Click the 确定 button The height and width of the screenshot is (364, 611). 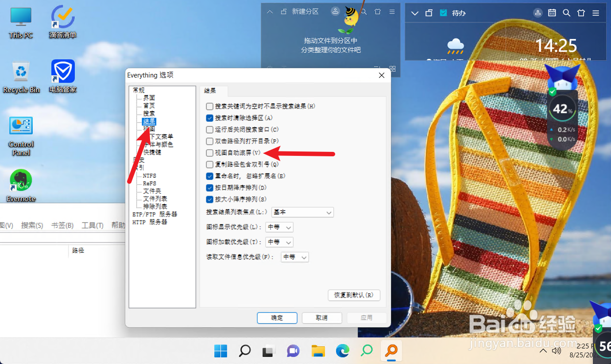(x=277, y=318)
